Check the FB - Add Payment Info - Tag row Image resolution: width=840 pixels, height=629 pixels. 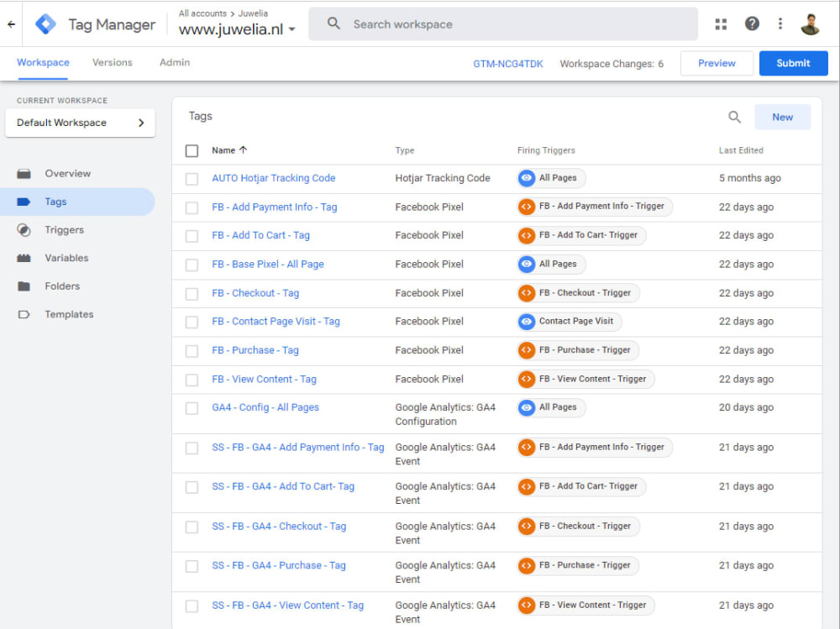click(x=192, y=207)
